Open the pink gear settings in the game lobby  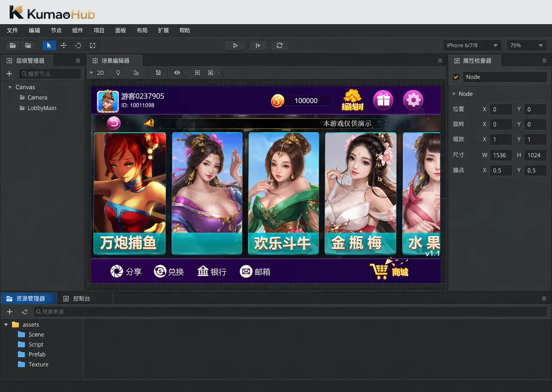click(x=413, y=100)
